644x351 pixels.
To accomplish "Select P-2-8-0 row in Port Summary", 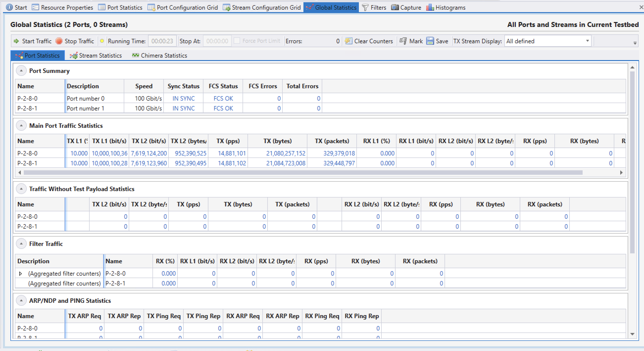I will point(320,98).
